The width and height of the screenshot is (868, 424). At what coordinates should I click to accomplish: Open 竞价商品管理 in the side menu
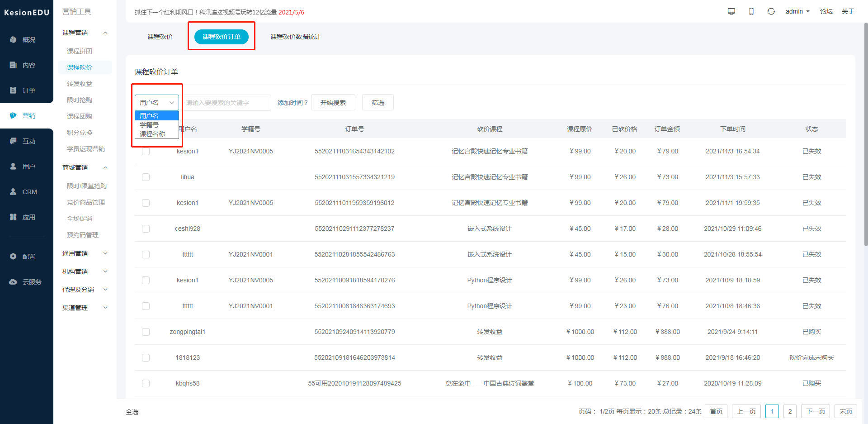tap(86, 202)
